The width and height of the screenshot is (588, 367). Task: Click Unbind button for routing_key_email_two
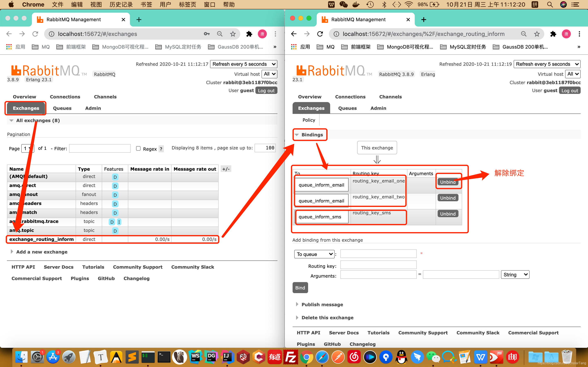click(447, 197)
